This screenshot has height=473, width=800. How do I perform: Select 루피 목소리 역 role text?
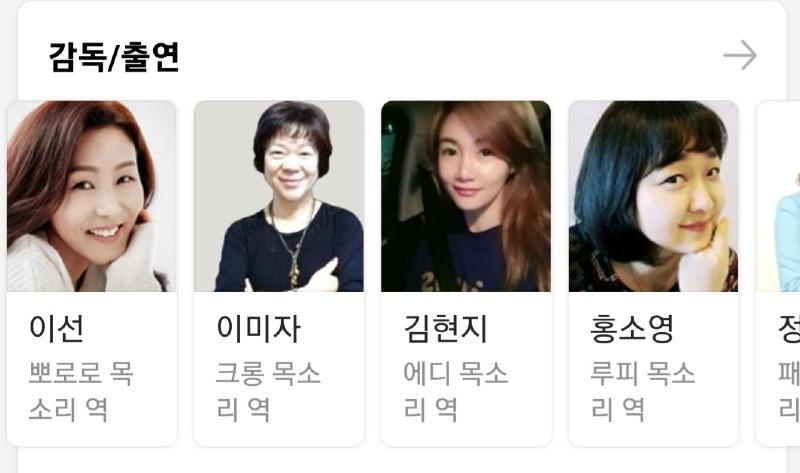tap(643, 392)
